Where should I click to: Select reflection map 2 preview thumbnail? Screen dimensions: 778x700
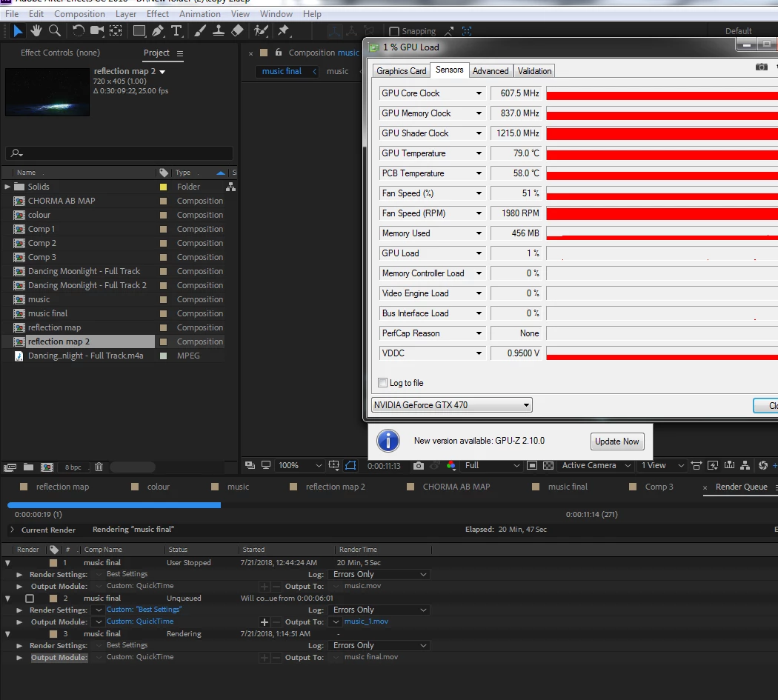(x=47, y=92)
